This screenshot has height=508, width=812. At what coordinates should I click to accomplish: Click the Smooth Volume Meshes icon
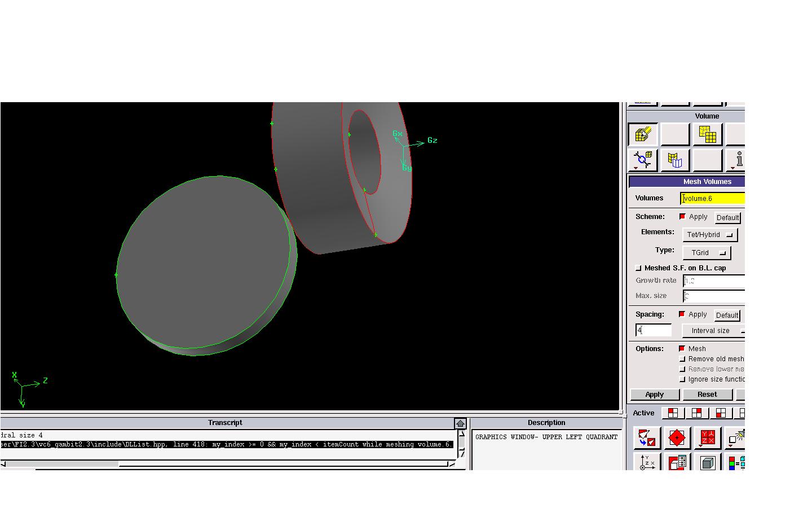(707, 134)
